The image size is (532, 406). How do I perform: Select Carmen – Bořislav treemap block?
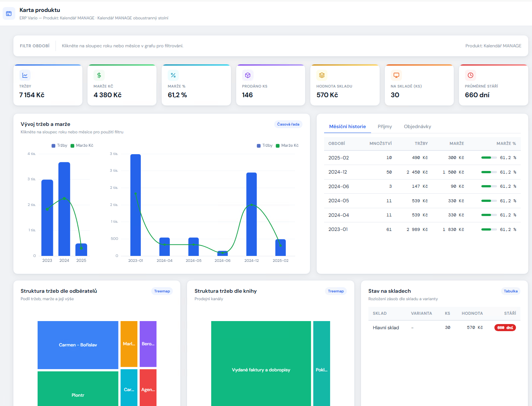click(x=78, y=345)
